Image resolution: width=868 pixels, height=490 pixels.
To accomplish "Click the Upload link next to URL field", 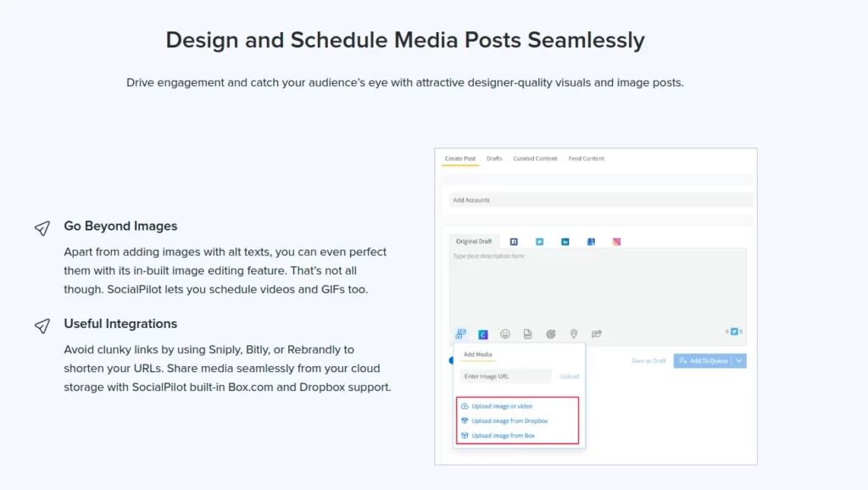I will [569, 376].
